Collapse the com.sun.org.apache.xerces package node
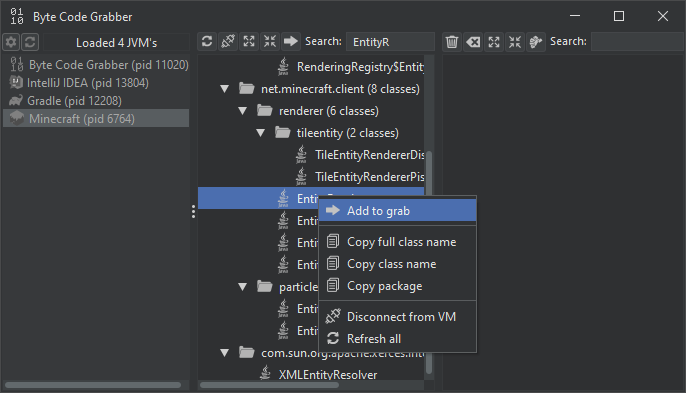 [224, 353]
